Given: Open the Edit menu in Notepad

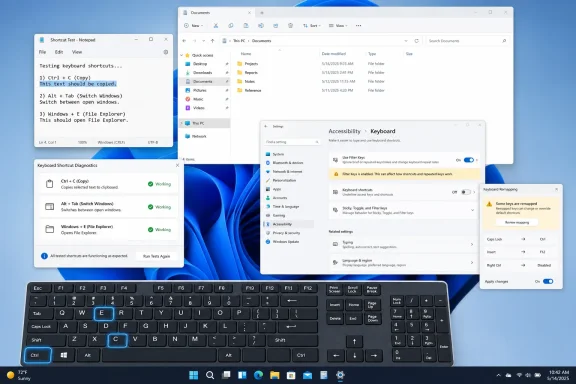Looking at the screenshot, I should [59, 52].
